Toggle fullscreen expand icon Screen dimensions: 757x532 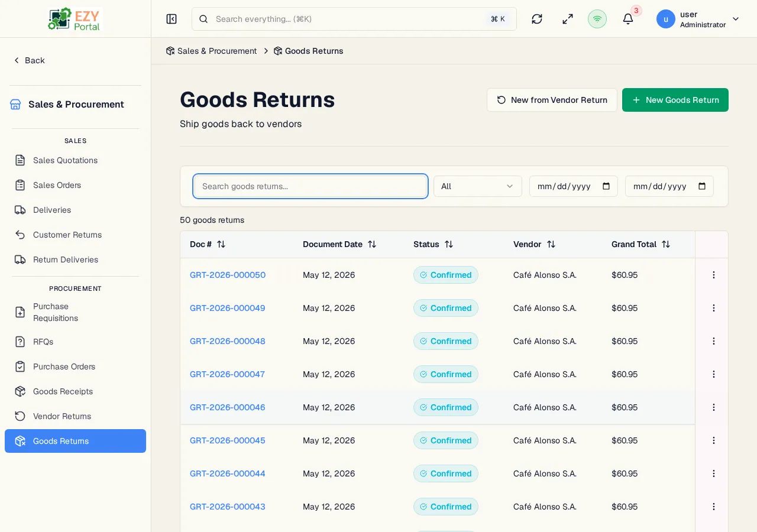[568, 19]
